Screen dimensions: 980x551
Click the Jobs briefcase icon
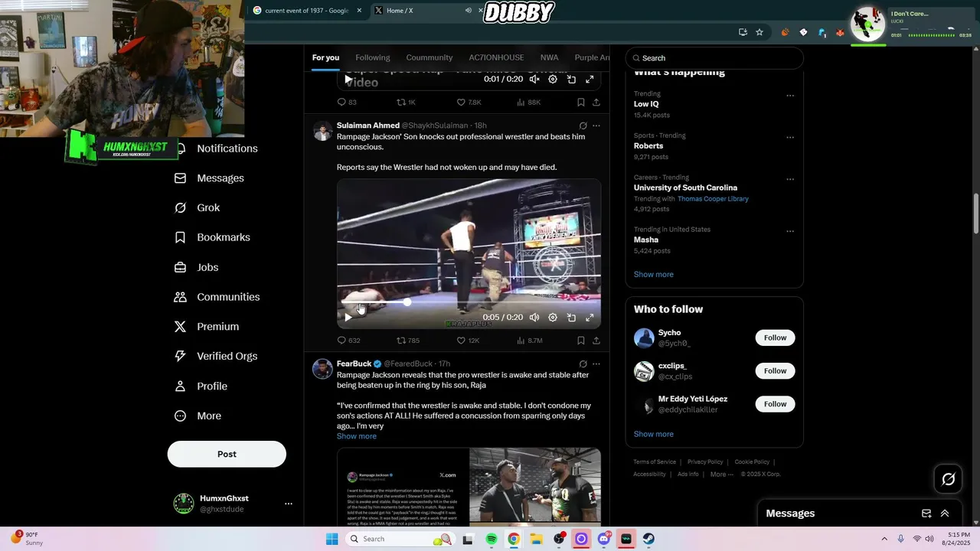click(180, 267)
